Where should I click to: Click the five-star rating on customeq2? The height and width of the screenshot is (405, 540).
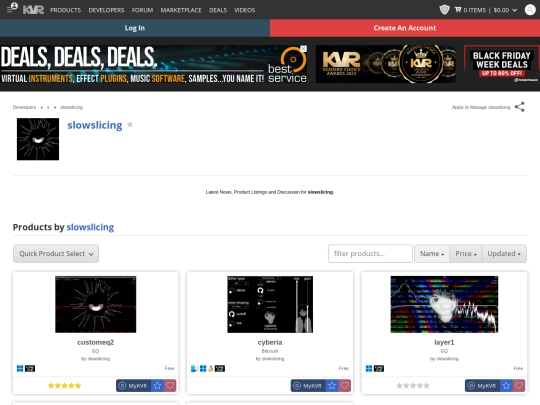(64, 385)
